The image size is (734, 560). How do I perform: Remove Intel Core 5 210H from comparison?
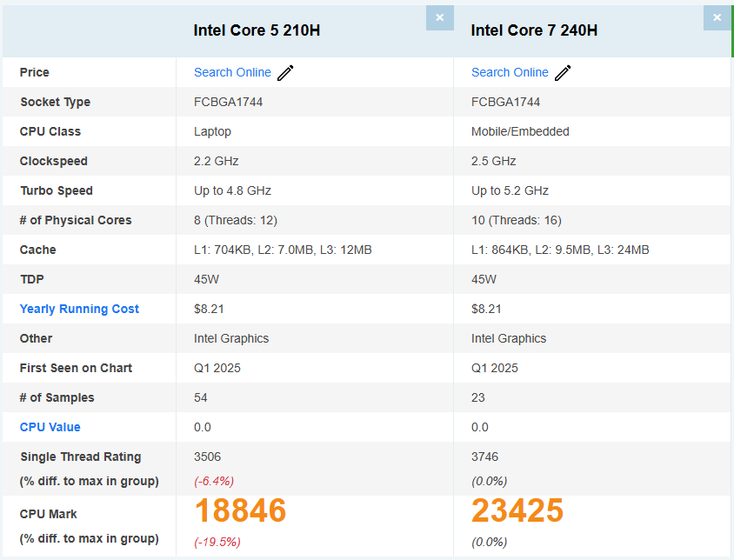tap(439, 17)
